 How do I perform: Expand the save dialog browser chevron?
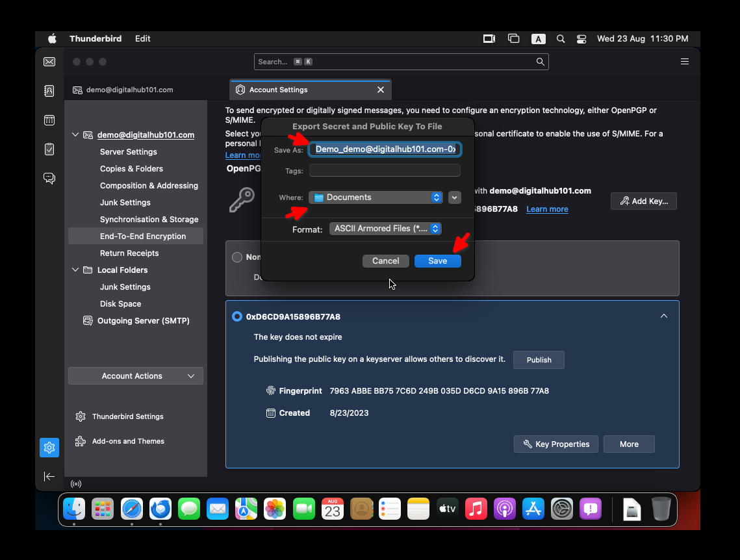point(455,197)
